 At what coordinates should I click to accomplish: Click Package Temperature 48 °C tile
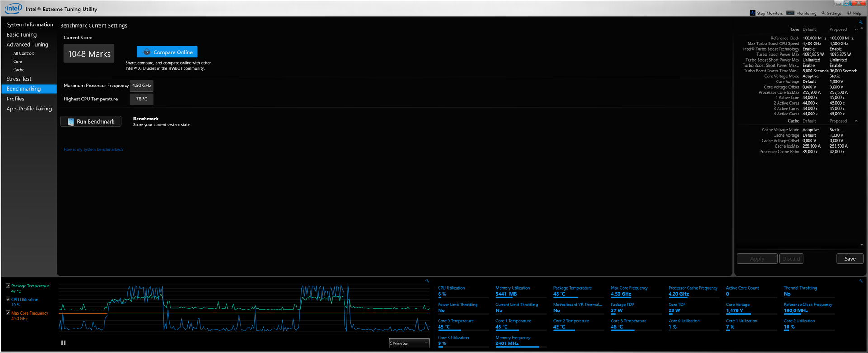click(578, 291)
